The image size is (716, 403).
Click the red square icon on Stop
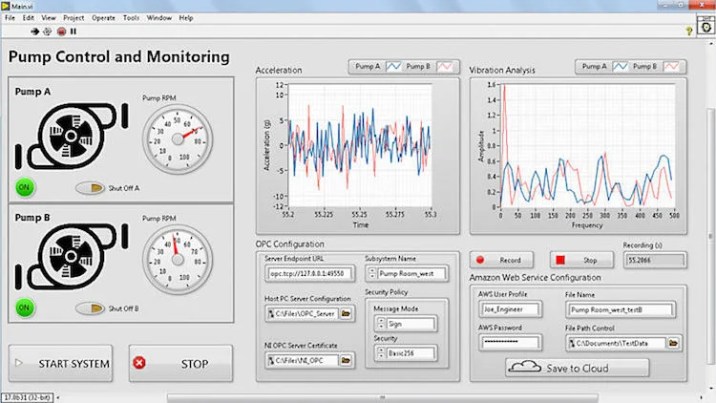(x=560, y=260)
